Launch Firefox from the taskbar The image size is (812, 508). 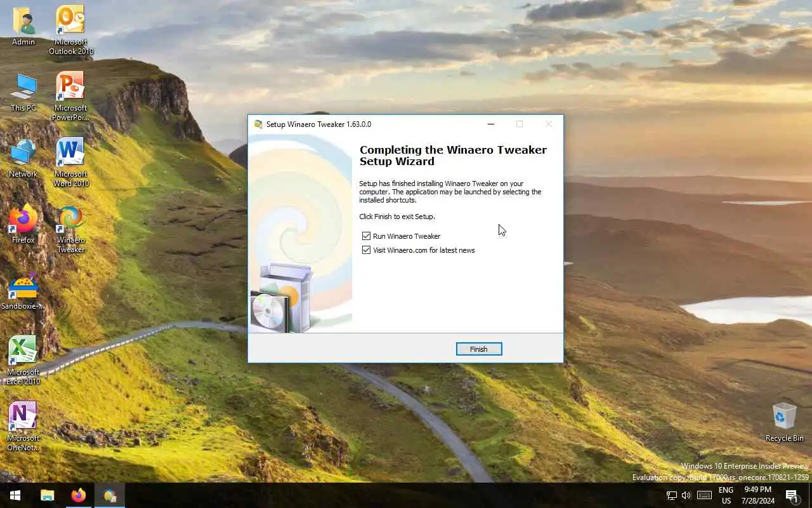(78, 495)
